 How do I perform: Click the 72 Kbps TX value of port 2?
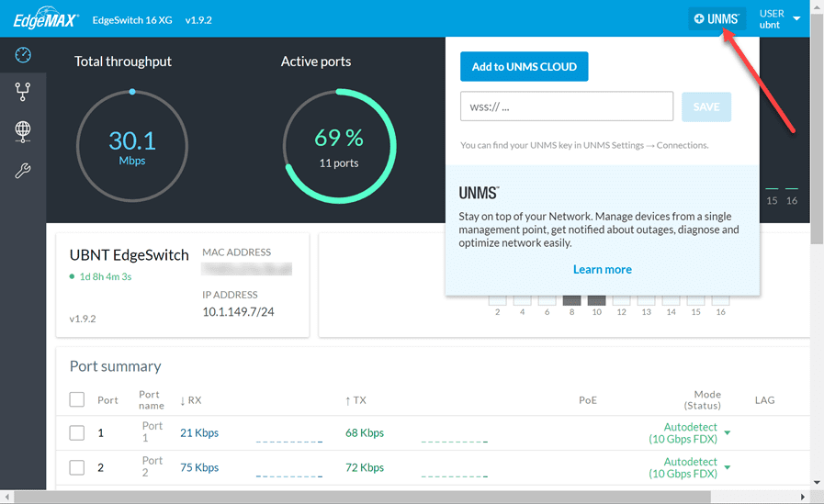tap(364, 467)
